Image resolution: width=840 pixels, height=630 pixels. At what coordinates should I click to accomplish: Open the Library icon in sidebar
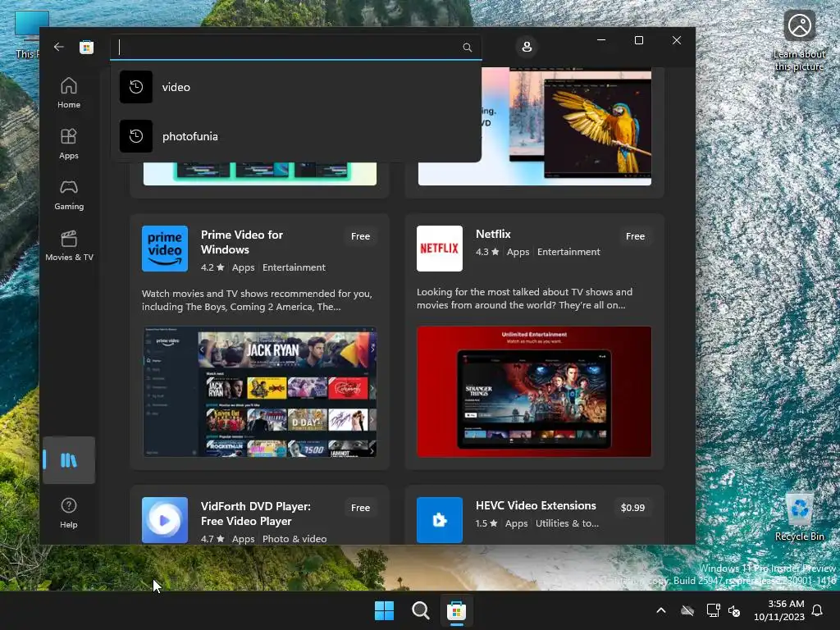click(69, 460)
